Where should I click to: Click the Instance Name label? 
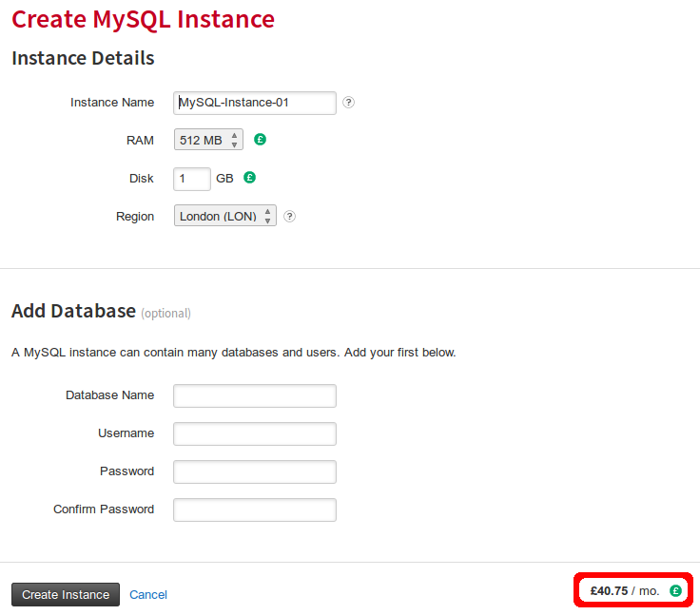pyautogui.click(x=112, y=103)
